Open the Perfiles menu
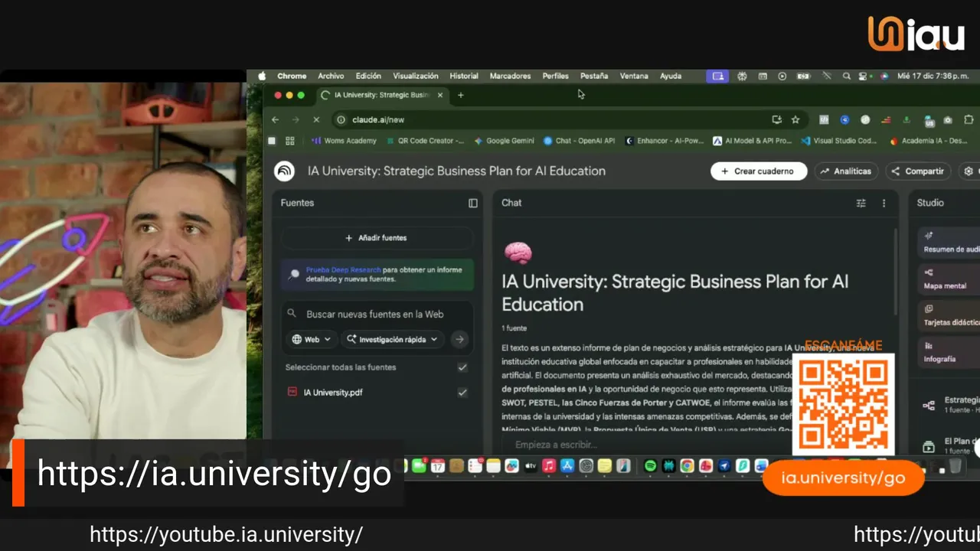Image resolution: width=980 pixels, height=551 pixels. (556, 76)
